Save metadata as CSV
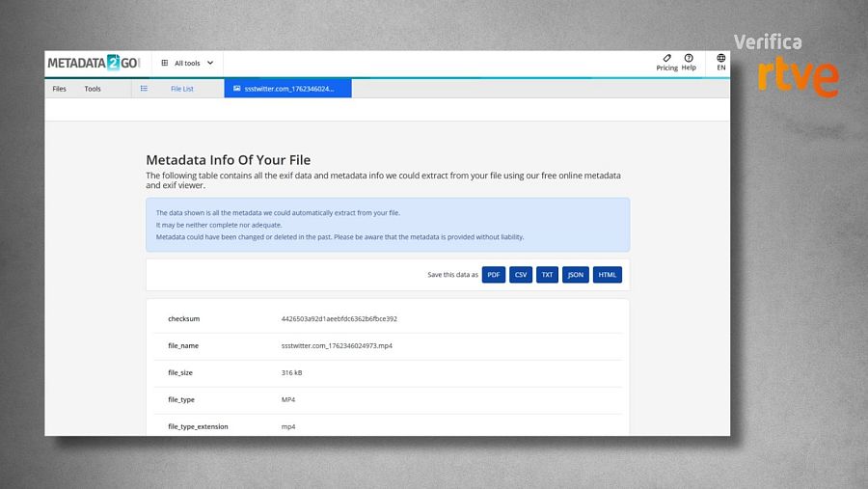This screenshot has height=489, width=868. click(521, 275)
